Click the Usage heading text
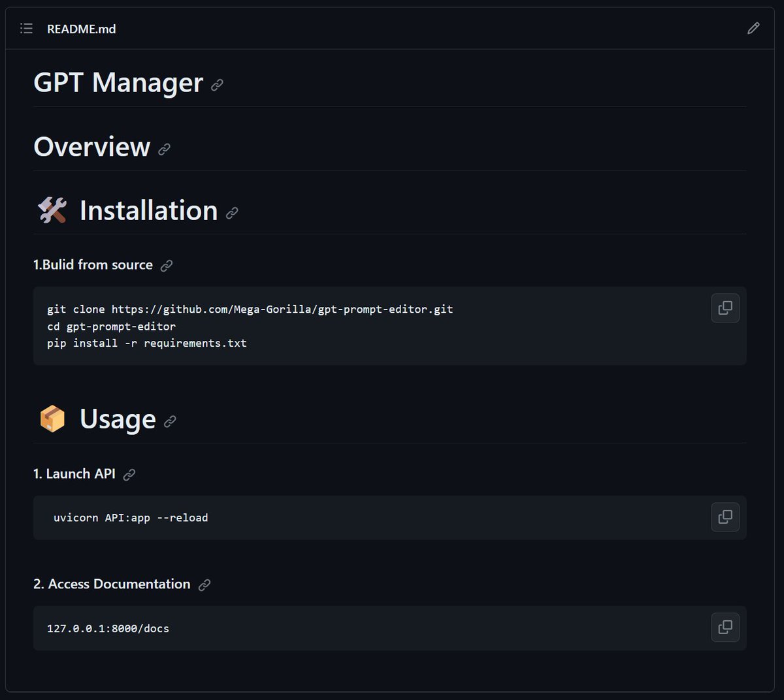Screen dimensions: 784x700 point(118,419)
